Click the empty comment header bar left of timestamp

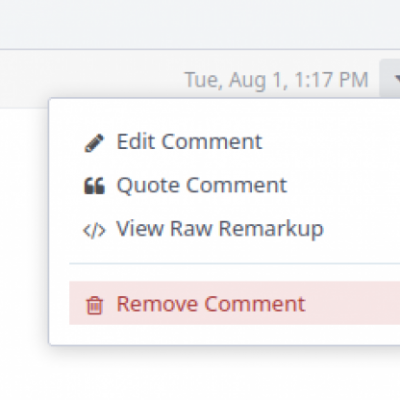(x=90, y=78)
